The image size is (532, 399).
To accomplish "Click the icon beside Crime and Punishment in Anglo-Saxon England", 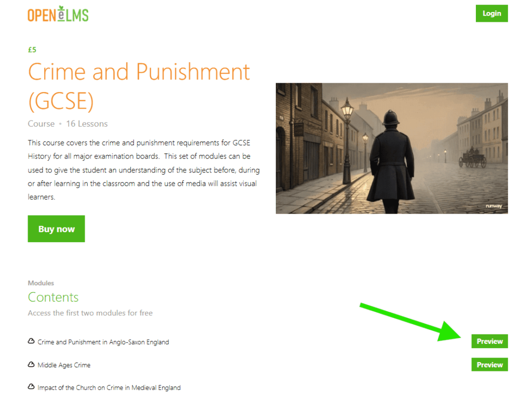I will 31,341.
